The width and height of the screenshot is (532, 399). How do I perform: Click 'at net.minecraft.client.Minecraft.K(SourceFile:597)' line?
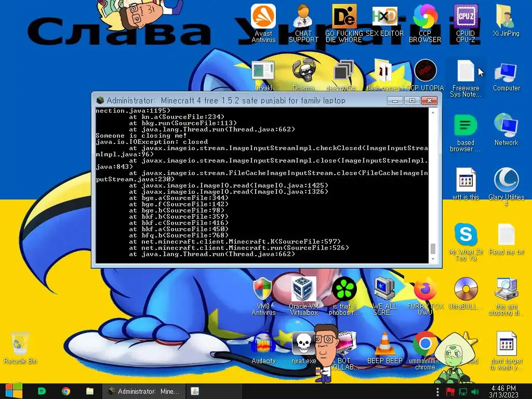coord(235,242)
